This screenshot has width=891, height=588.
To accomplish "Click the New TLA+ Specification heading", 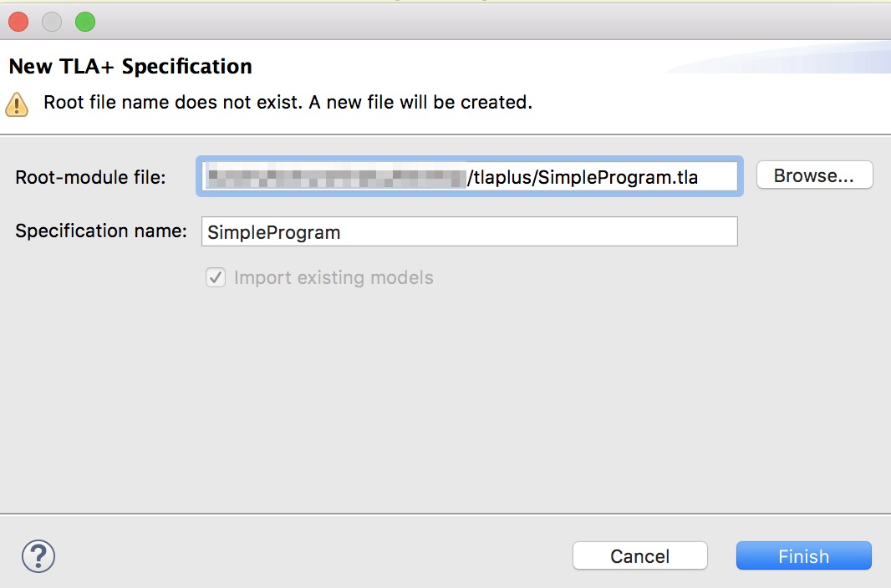I will tap(130, 67).
